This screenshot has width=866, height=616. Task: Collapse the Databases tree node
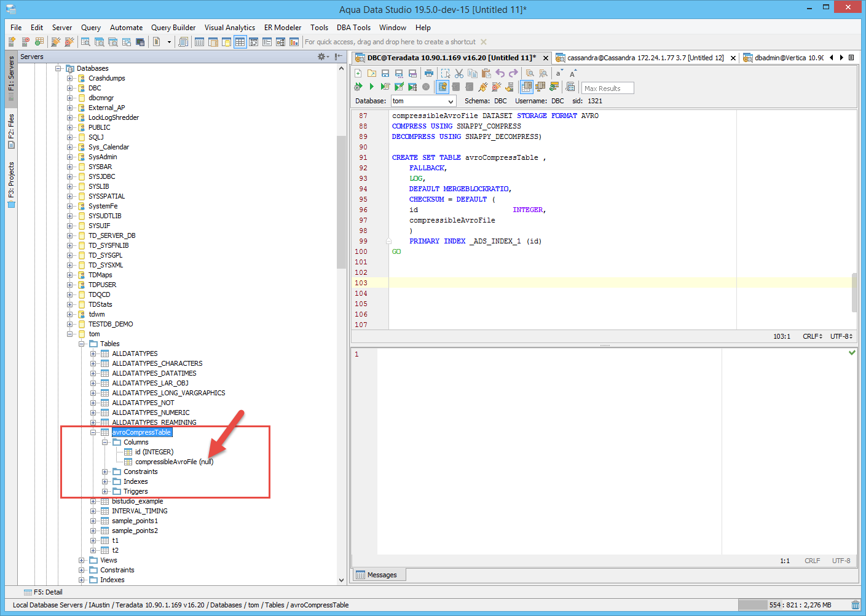[x=58, y=68]
